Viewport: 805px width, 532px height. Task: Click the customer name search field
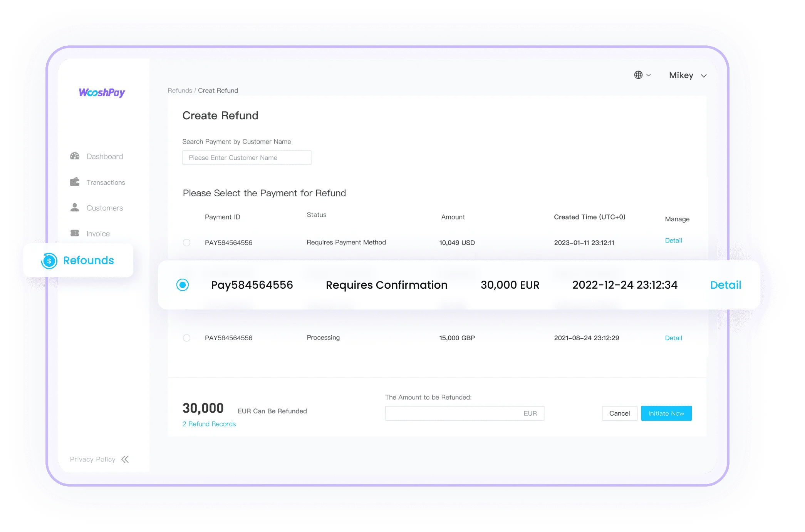tap(247, 158)
